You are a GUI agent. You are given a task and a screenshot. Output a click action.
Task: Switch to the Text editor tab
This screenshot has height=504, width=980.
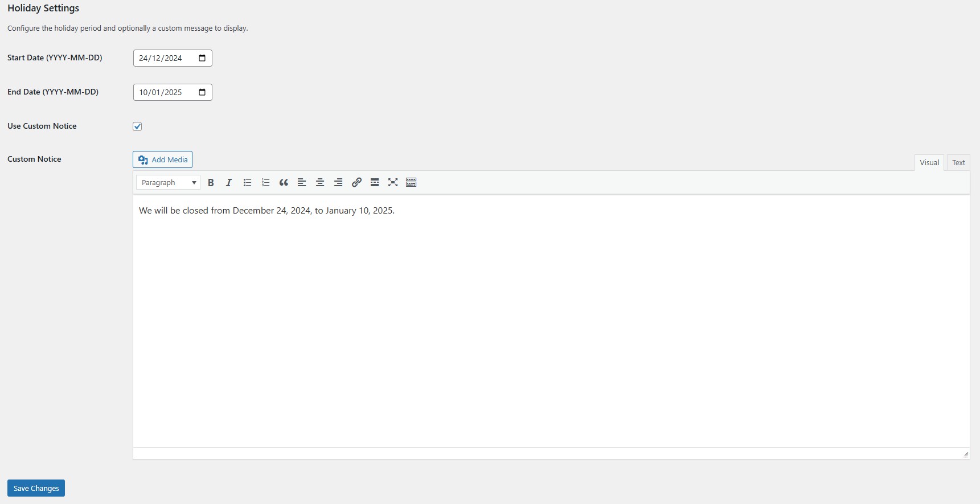click(x=958, y=162)
